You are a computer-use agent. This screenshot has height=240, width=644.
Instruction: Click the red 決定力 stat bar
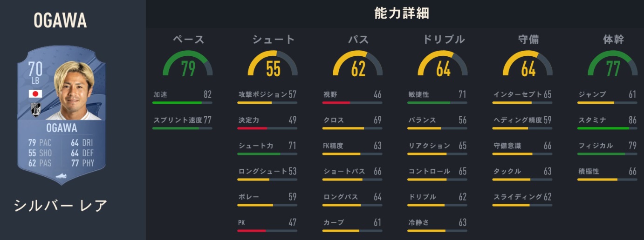point(267,128)
